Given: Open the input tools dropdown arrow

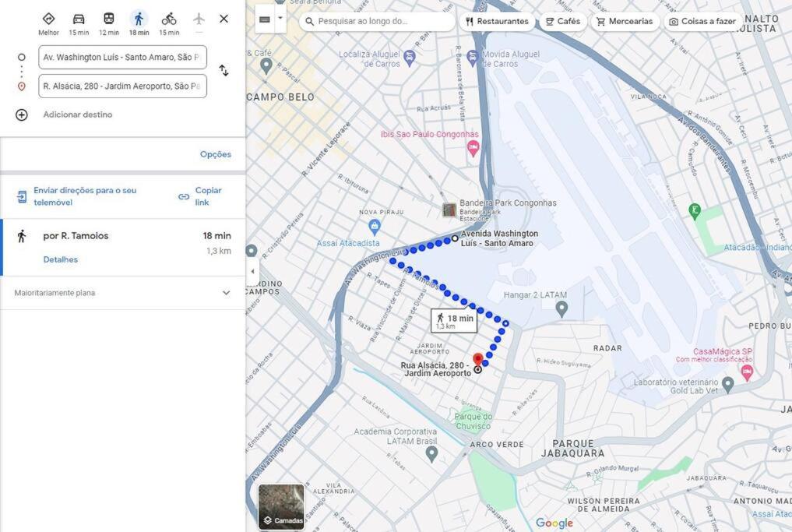Looking at the screenshot, I should (x=280, y=19).
